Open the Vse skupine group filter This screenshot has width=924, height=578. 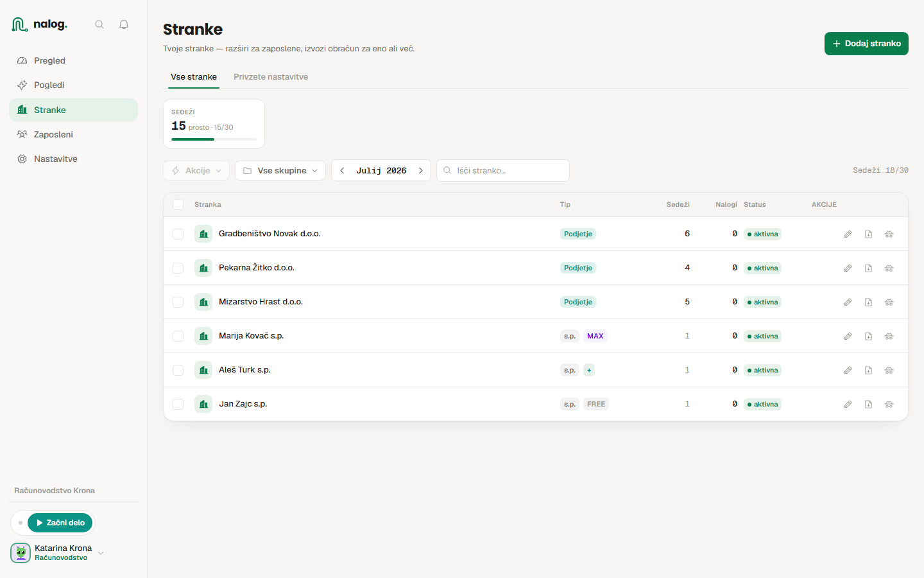(280, 170)
